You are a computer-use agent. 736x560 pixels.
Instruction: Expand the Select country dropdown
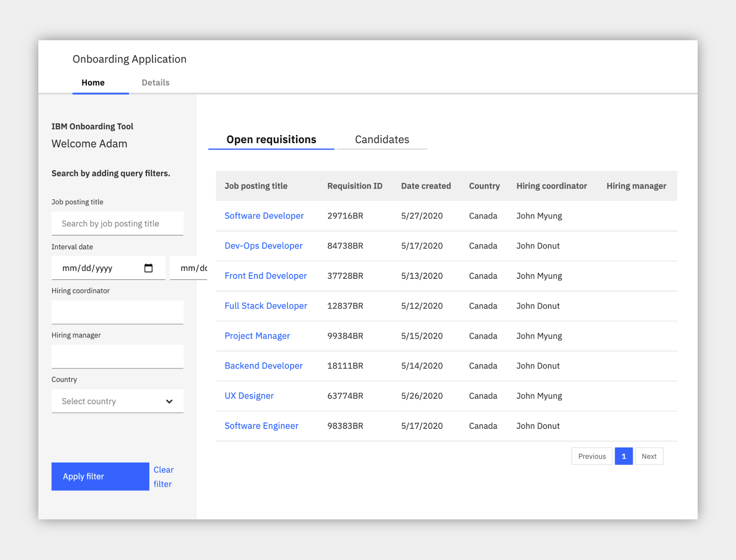click(x=117, y=401)
